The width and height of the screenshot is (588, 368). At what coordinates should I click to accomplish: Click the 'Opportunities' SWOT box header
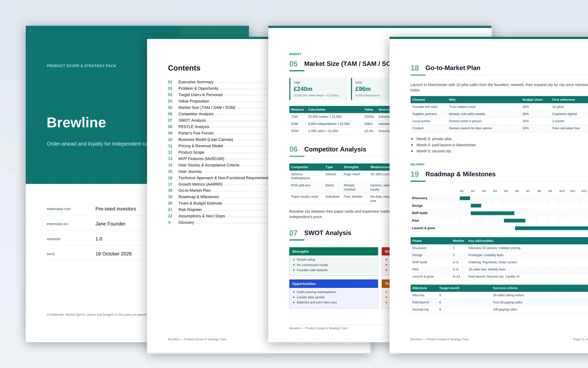(333, 284)
